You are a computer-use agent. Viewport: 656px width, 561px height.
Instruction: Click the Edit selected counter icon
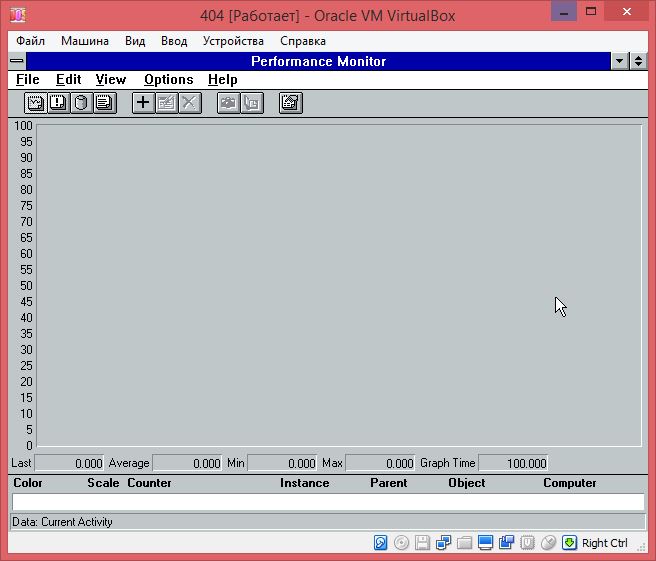[167, 103]
